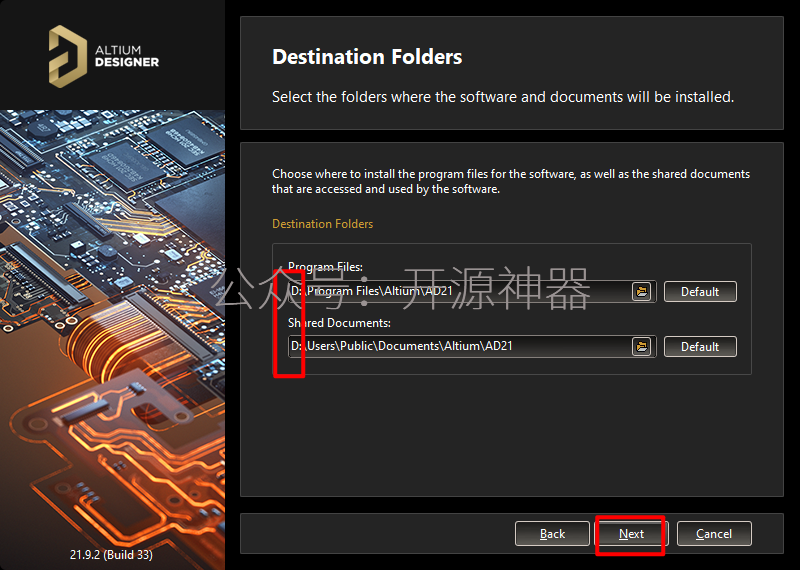Reset Program Files path to Default
This screenshot has width=800, height=570.
pos(700,292)
